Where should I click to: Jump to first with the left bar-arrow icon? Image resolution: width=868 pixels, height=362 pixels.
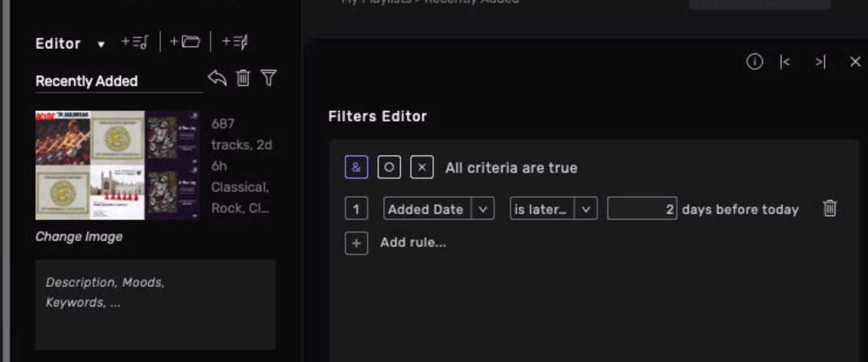pyautogui.click(x=785, y=62)
